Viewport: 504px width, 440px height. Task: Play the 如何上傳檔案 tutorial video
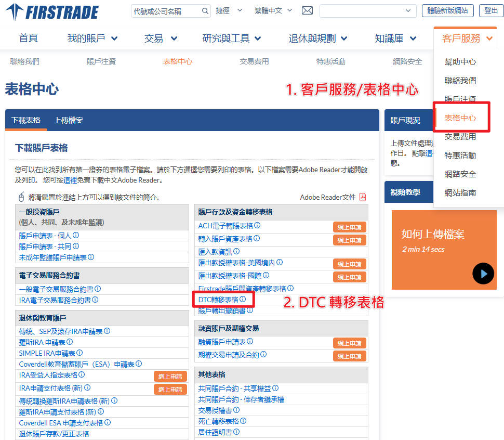click(483, 274)
